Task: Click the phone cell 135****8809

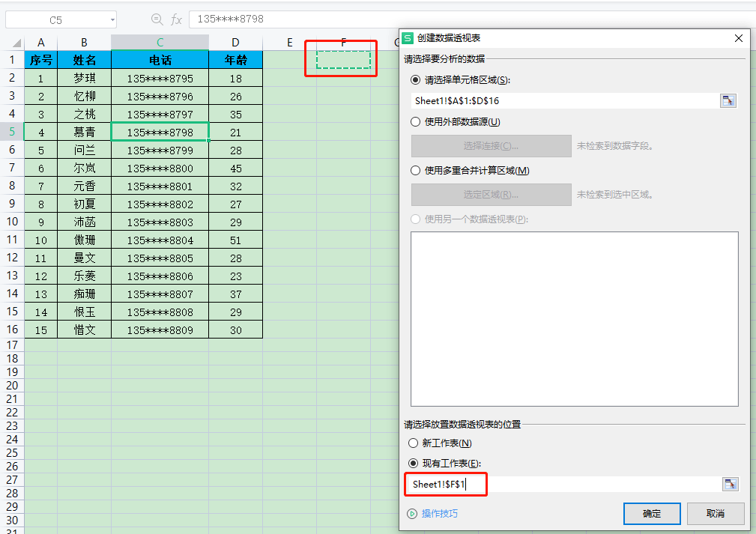Action: [x=160, y=330]
